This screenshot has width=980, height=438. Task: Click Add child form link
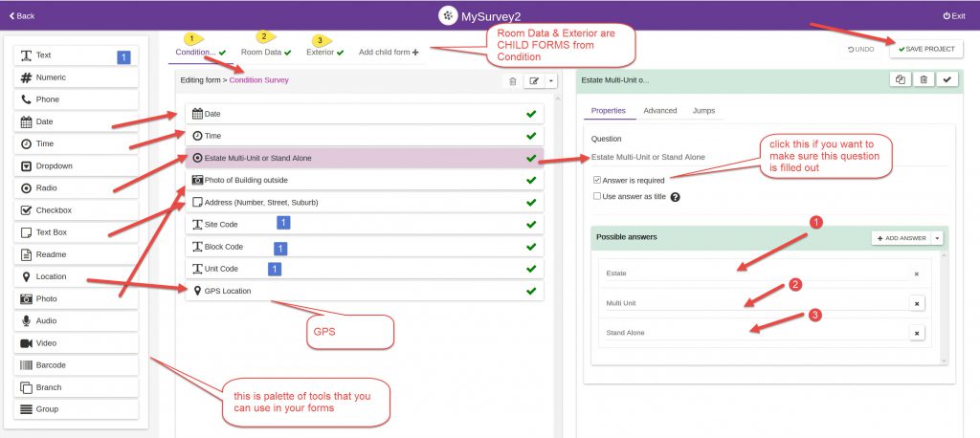point(389,53)
